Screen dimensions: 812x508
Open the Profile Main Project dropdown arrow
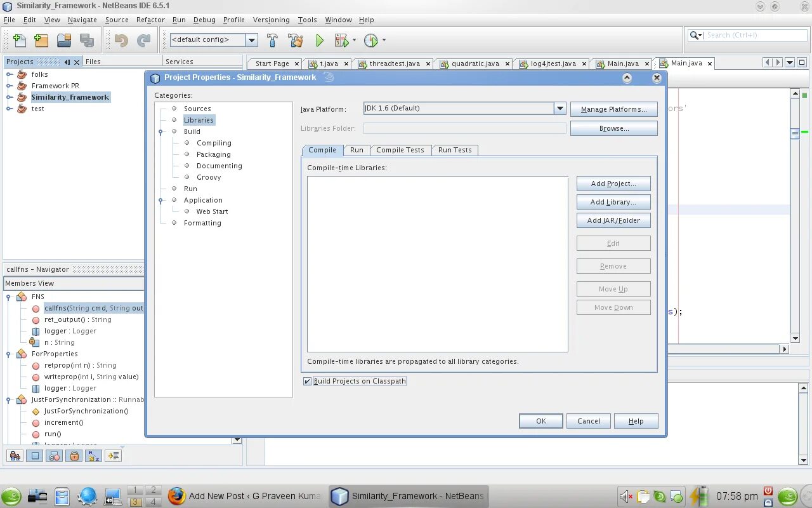(384, 40)
